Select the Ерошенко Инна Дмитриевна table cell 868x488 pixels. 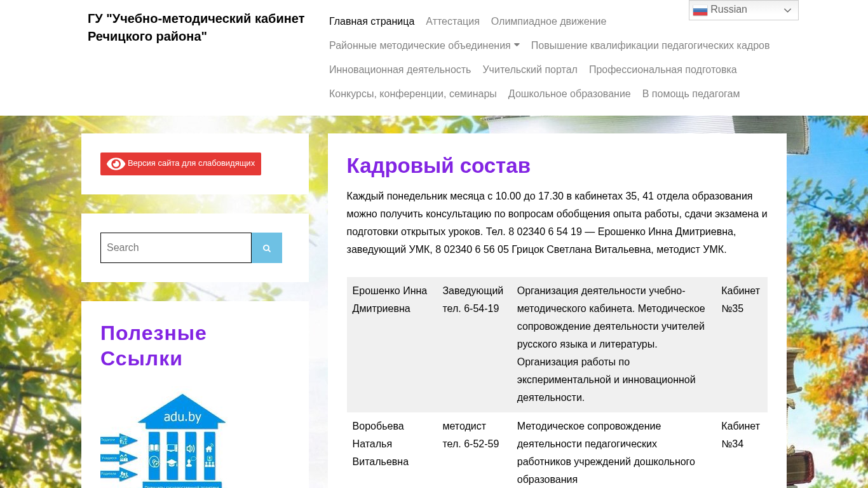392,344
